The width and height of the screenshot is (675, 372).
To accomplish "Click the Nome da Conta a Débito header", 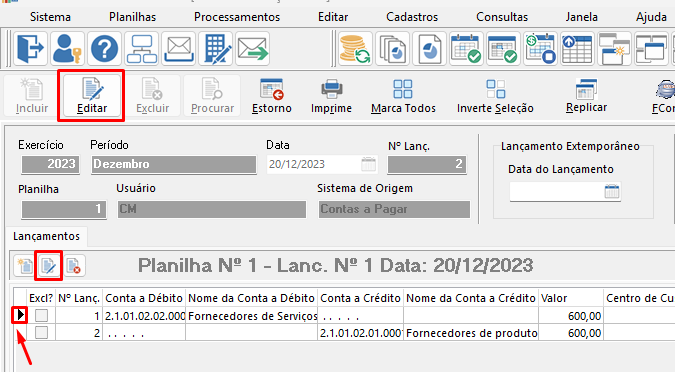I will pyautogui.click(x=251, y=298).
